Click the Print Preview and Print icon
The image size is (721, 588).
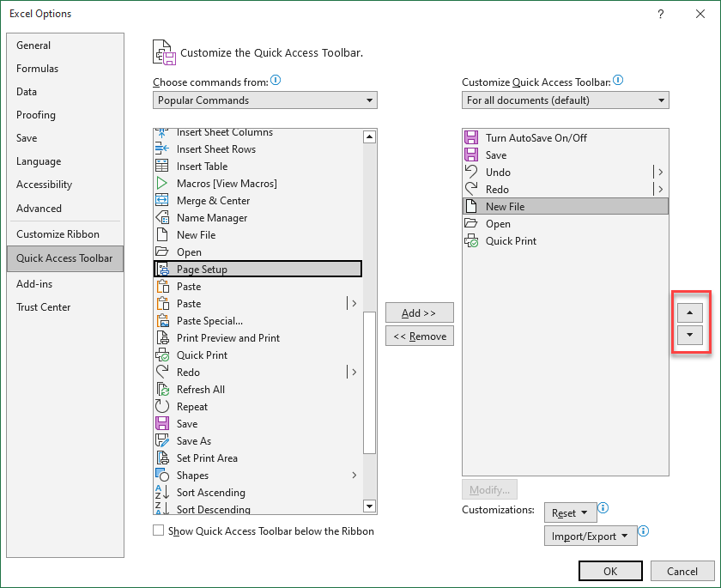point(162,337)
